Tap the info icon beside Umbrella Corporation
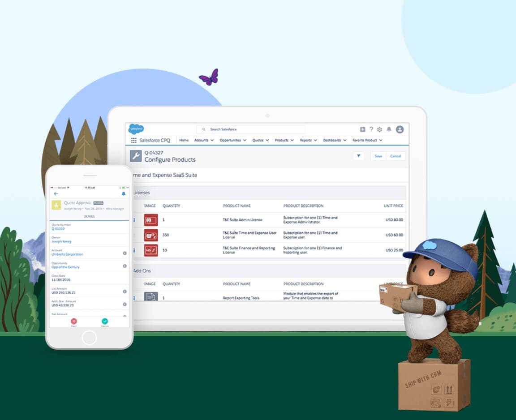The height and width of the screenshot is (420, 516). tap(125, 253)
